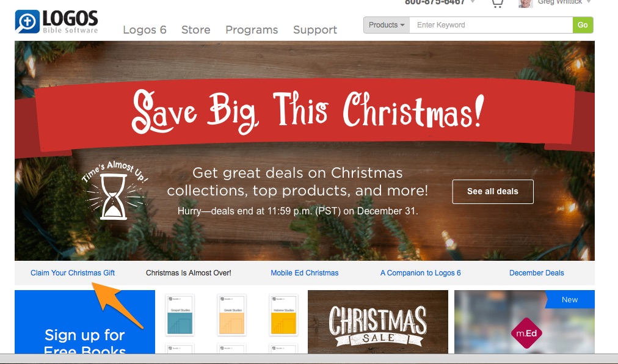Click the green Go search button
618x364 pixels.
(x=583, y=25)
